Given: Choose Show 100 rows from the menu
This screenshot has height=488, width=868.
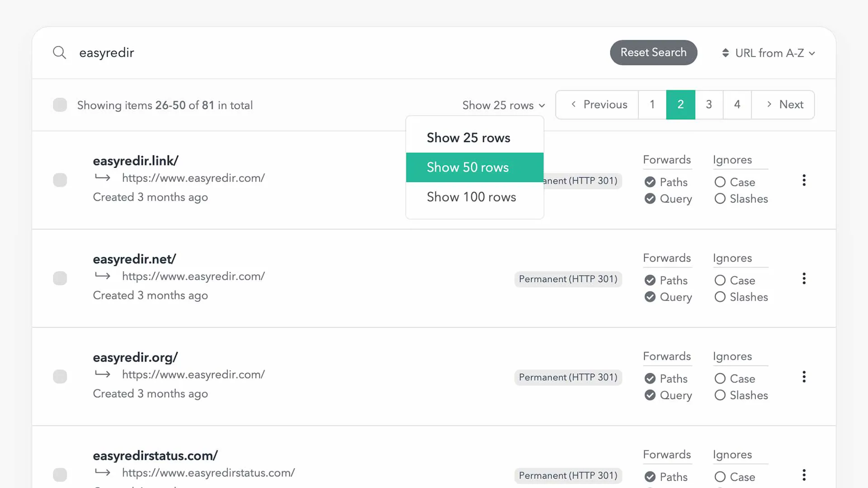Looking at the screenshot, I should pyautogui.click(x=475, y=197).
